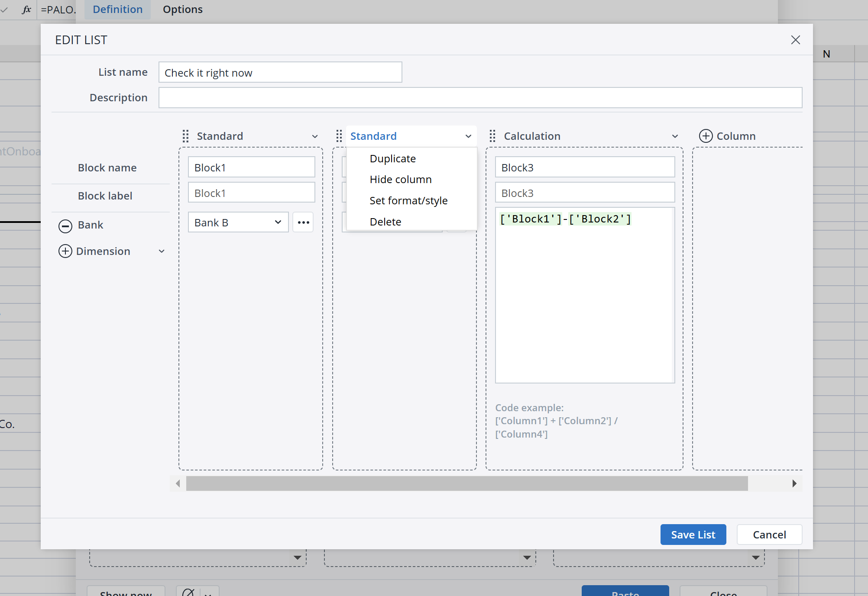Remove Bank row with minus icon
Screen dimensions: 868x596
click(65, 226)
